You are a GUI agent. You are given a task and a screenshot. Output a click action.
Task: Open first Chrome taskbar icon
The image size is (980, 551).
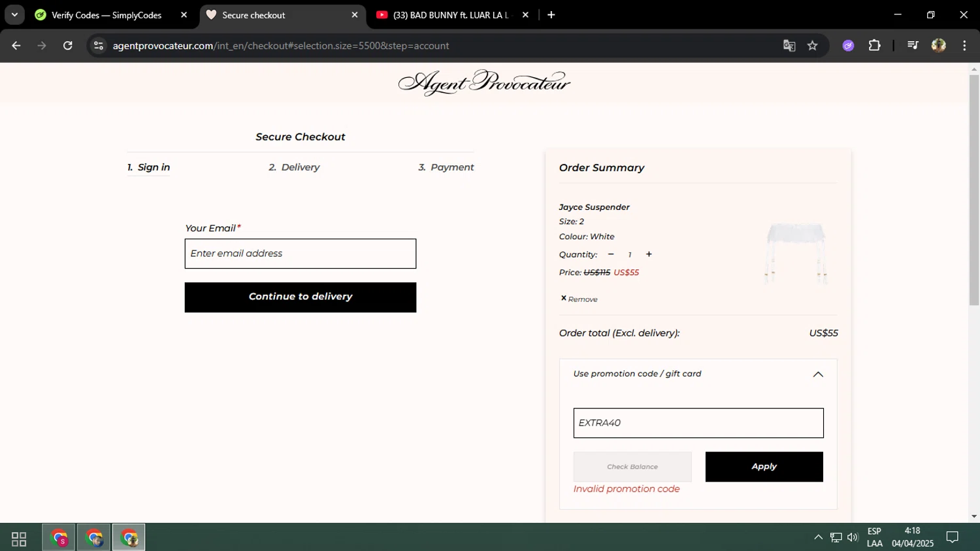point(59,539)
